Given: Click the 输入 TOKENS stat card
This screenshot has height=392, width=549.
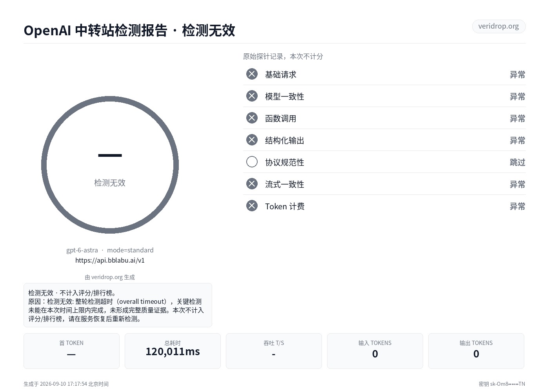Looking at the screenshot, I should click(375, 351).
